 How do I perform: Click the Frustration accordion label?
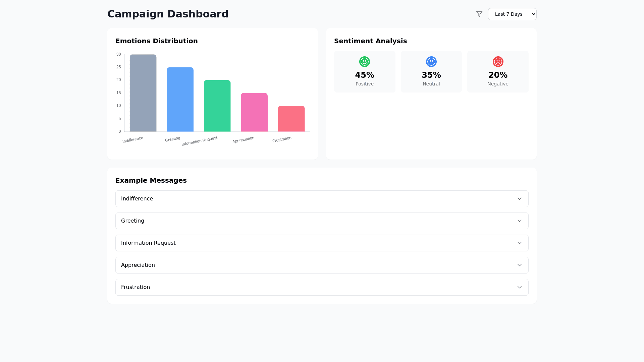click(x=136, y=287)
